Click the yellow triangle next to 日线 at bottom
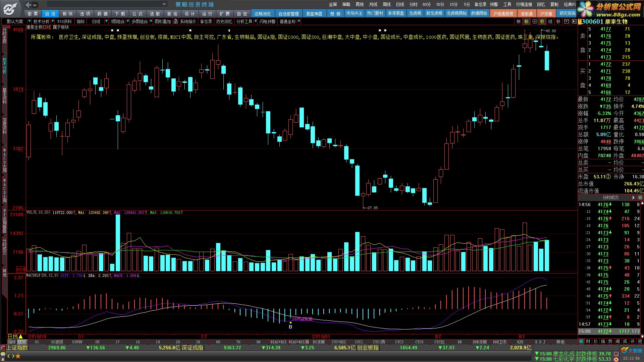 [x=21, y=337]
